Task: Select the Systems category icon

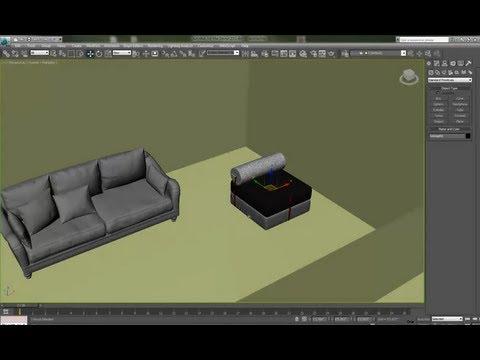Action: (x=470, y=72)
